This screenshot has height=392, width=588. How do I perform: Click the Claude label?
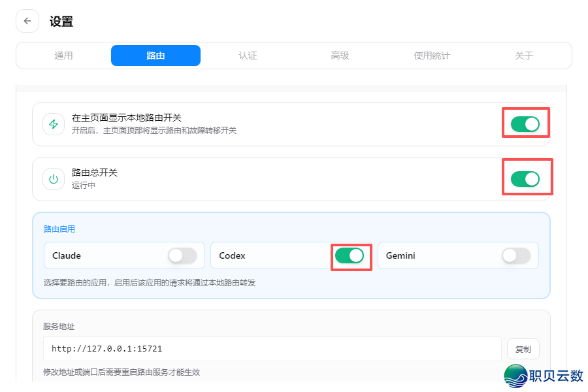point(67,256)
